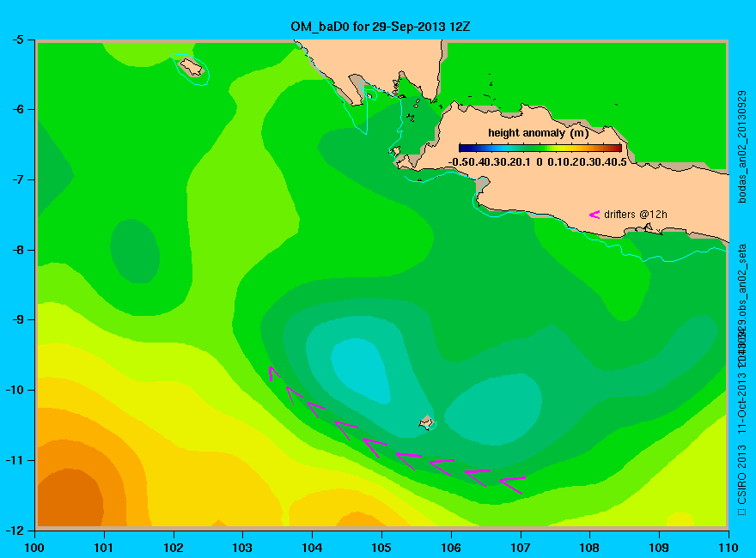Click the x-axis label '108'
The image size is (756, 558).
pyautogui.click(x=589, y=548)
